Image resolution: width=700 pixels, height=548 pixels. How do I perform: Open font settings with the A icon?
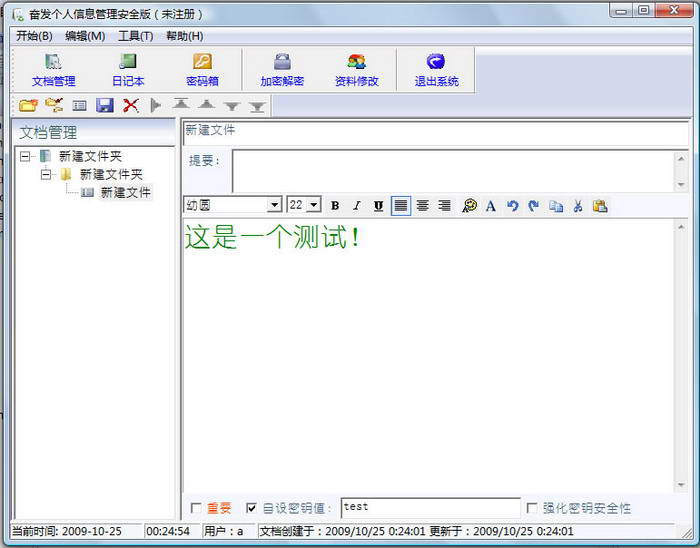491,206
